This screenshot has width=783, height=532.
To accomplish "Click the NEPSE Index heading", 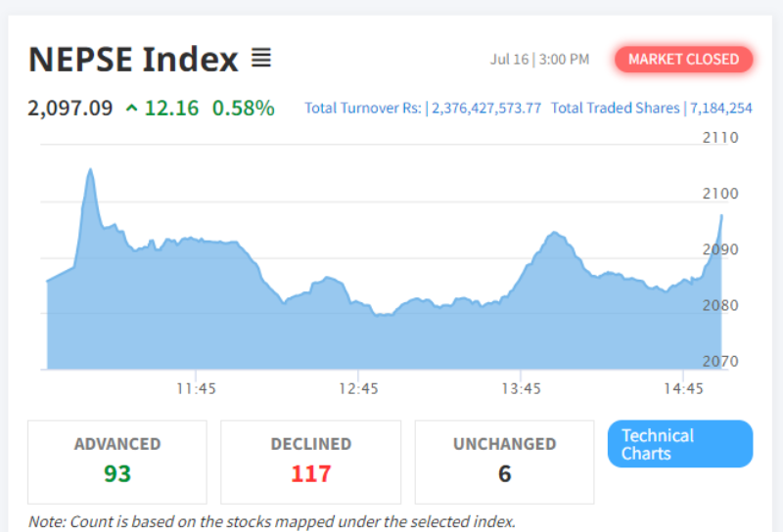I will pos(133,60).
